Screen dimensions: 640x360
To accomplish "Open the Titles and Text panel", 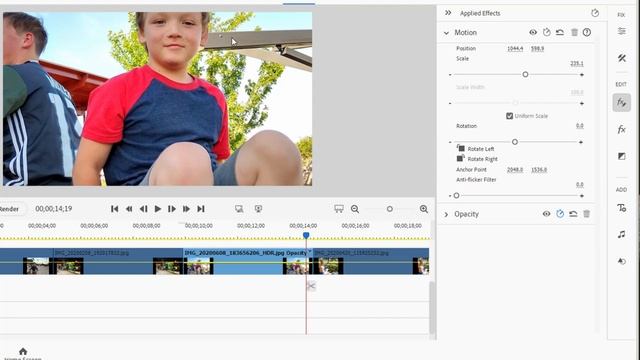I will click(x=622, y=208).
